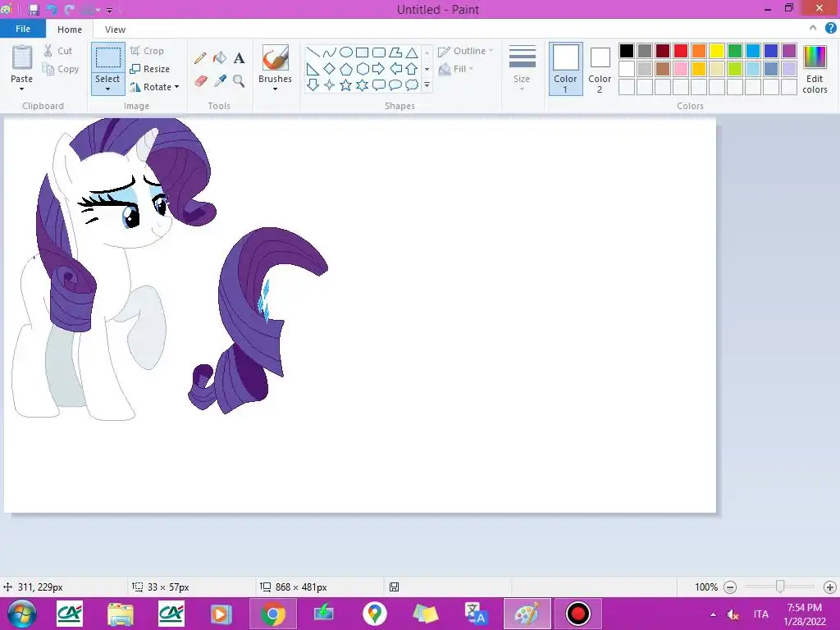This screenshot has height=630, width=840.
Task: Pick the Color picker eyedropper tool
Action: (x=220, y=81)
